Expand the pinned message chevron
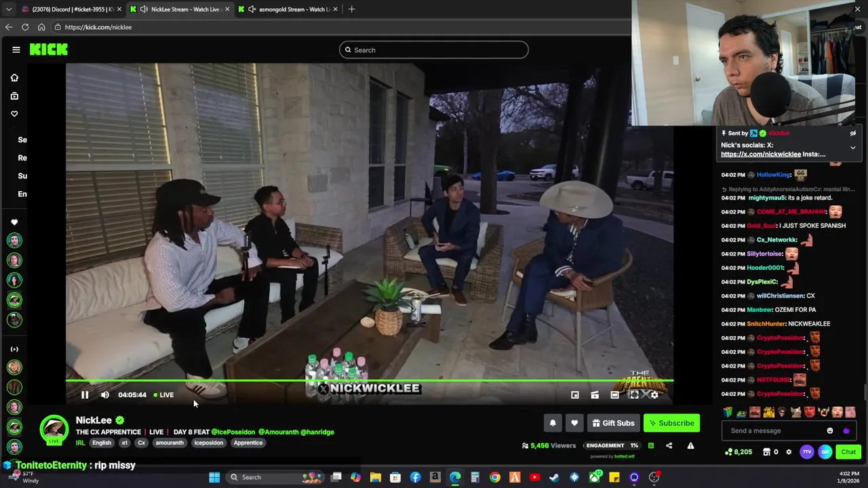Viewport: 868px width, 488px height. coord(852,147)
